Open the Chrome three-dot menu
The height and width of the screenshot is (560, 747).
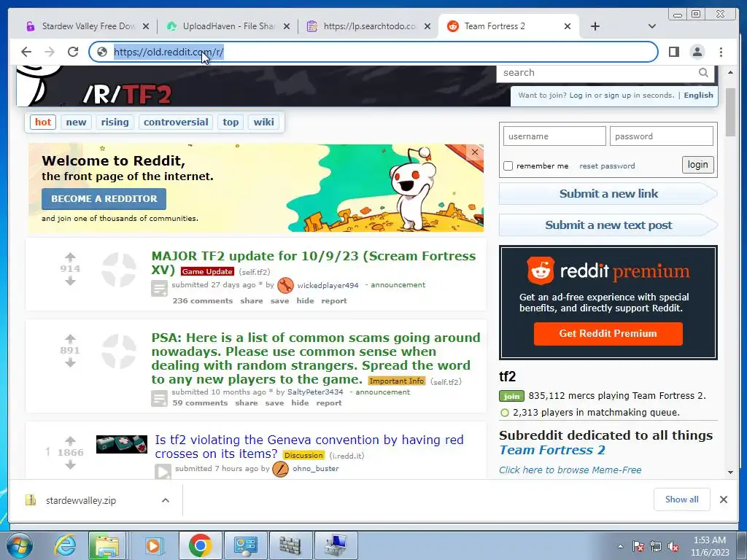click(721, 52)
